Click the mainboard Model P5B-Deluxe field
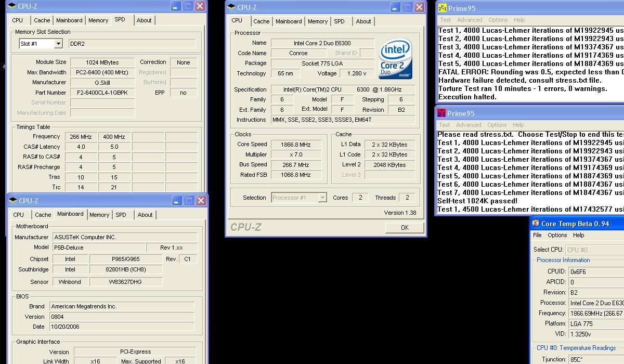The height and width of the screenshot is (364, 624). (99, 248)
